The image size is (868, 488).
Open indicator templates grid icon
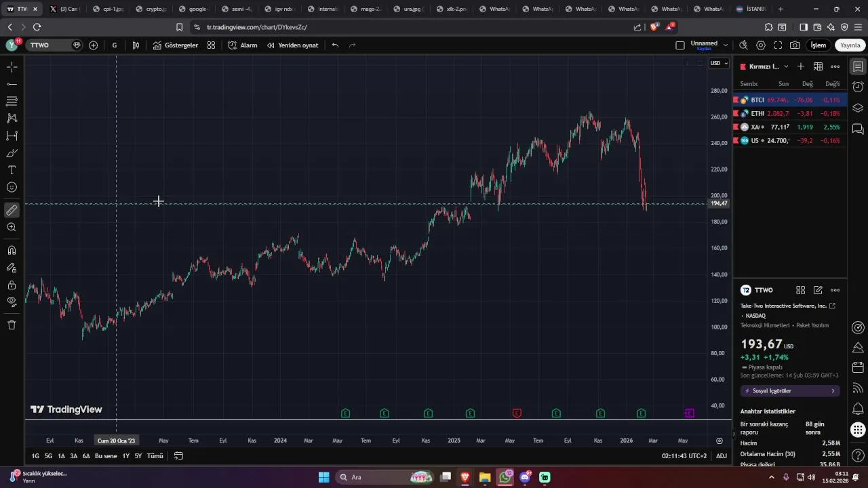(x=212, y=45)
